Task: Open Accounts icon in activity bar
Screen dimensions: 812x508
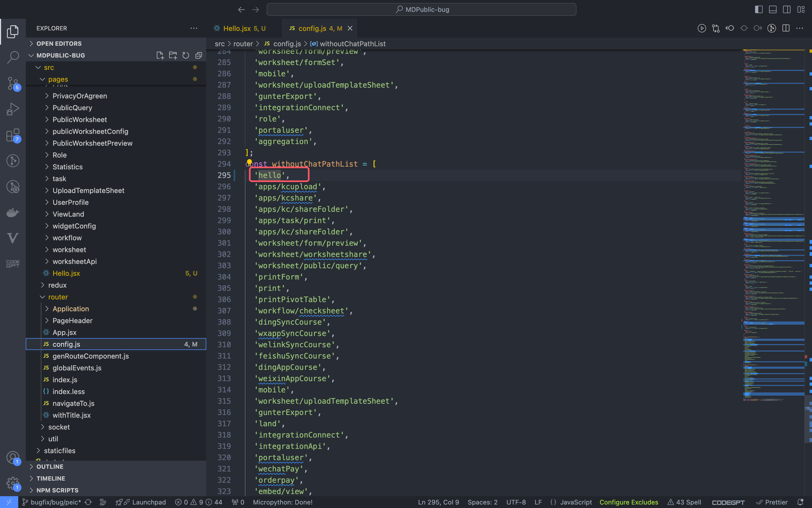Action: [x=13, y=458]
